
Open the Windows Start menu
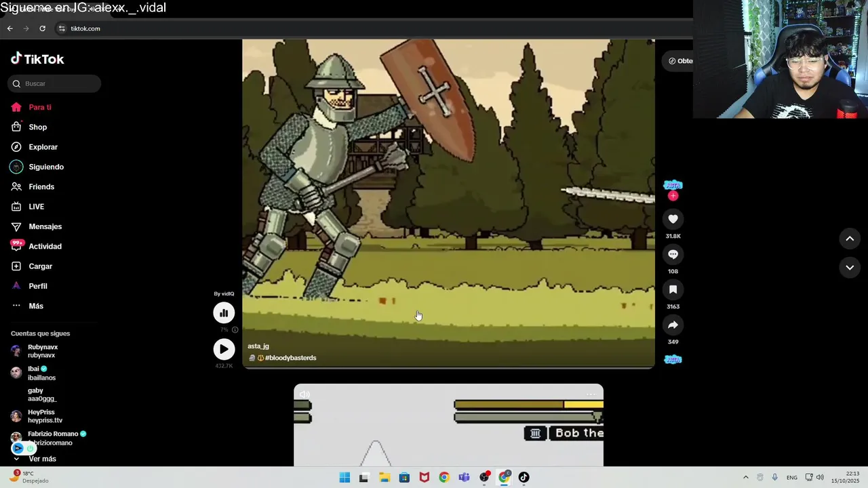tap(344, 477)
